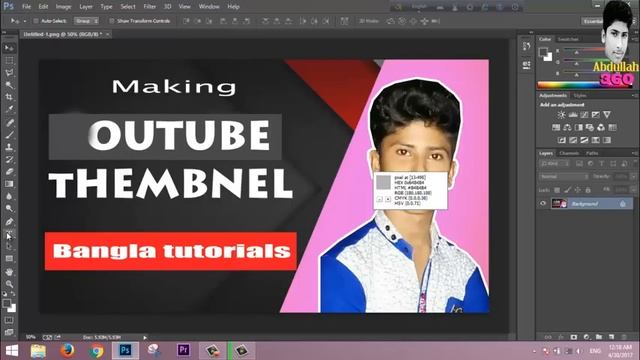Image resolution: width=640 pixels, height=360 pixels.
Task: Open the Group/Layer auto-select dropdown
Action: 87,21
